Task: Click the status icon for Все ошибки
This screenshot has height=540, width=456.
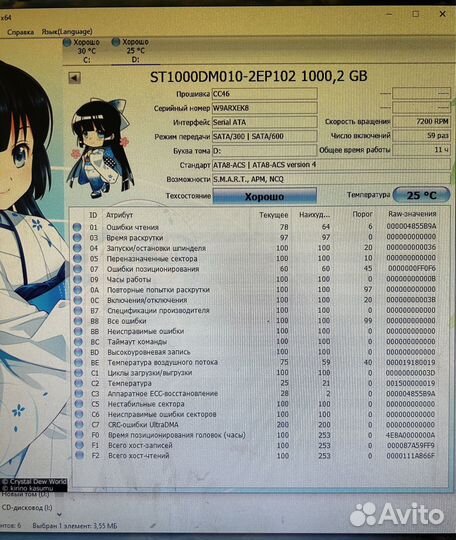Action: (x=78, y=321)
